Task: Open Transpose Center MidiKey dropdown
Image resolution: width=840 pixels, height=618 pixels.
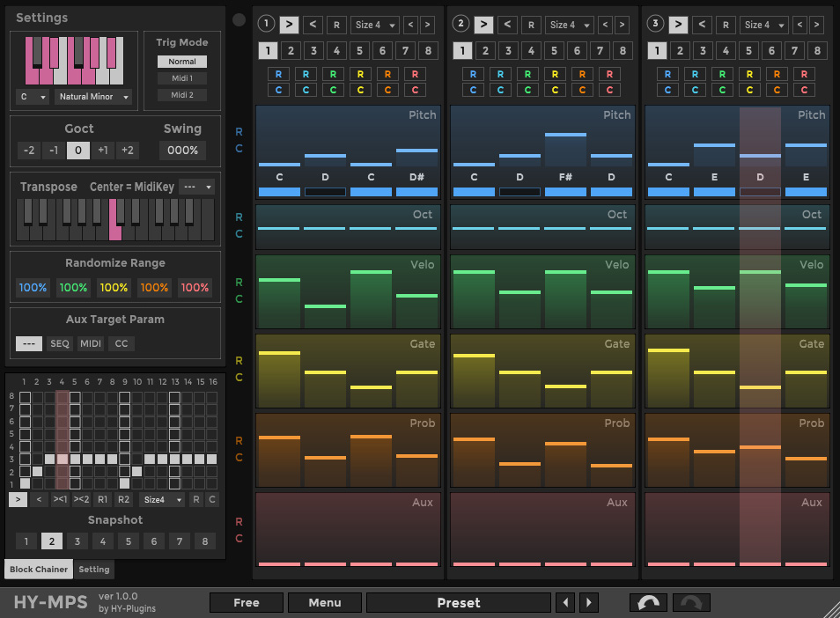Action: click(x=196, y=187)
